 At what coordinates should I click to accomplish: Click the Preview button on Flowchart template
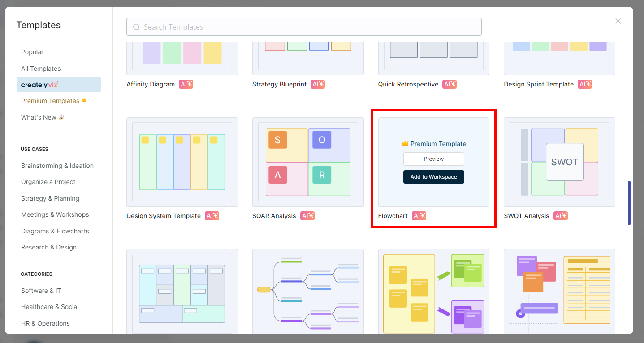point(433,159)
